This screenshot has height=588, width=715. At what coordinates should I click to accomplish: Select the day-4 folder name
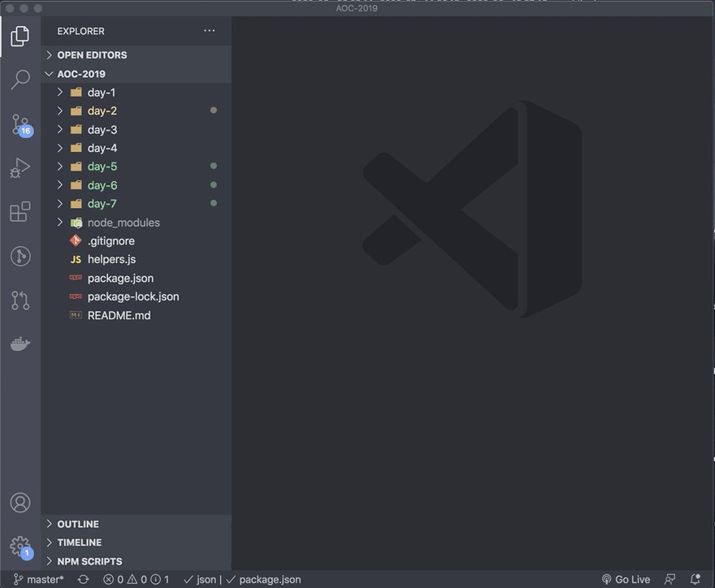pyautogui.click(x=102, y=148)
